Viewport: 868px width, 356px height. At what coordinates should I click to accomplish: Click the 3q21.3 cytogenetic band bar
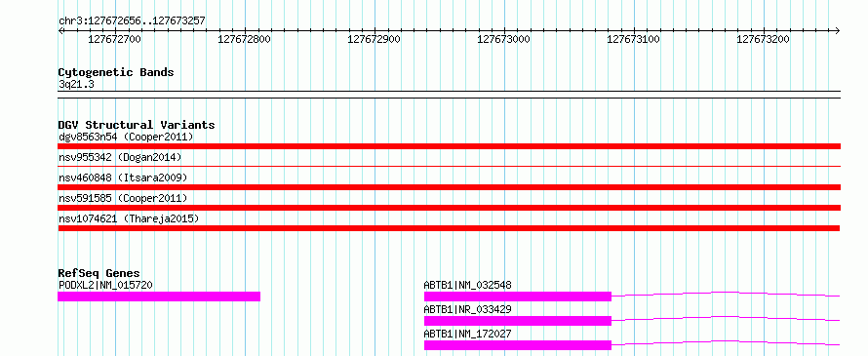449,95
